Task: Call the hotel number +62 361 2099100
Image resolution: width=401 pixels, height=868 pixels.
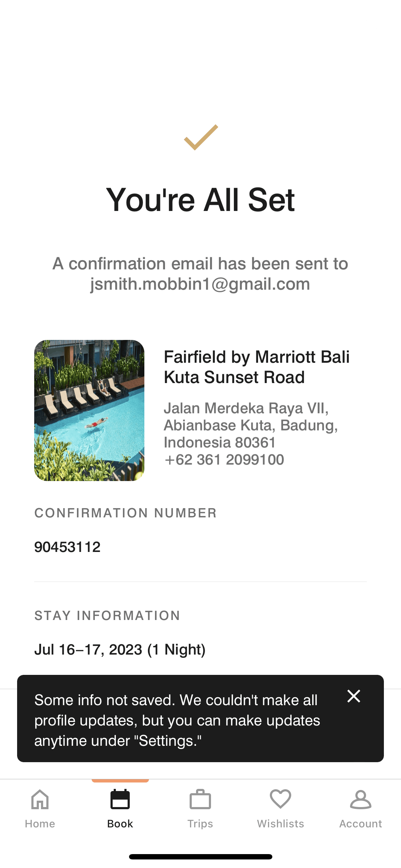Action: [x=224, y=460]
